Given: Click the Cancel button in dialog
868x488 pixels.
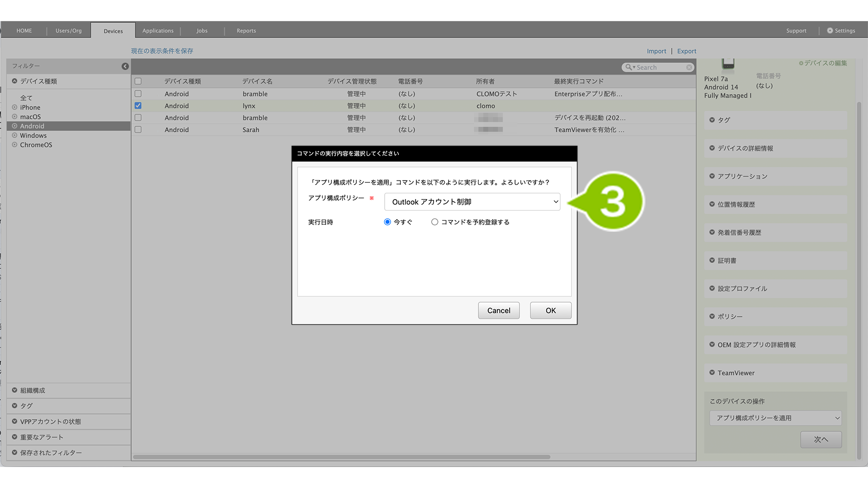Looking at the screenshot, I should pos(498,310).
